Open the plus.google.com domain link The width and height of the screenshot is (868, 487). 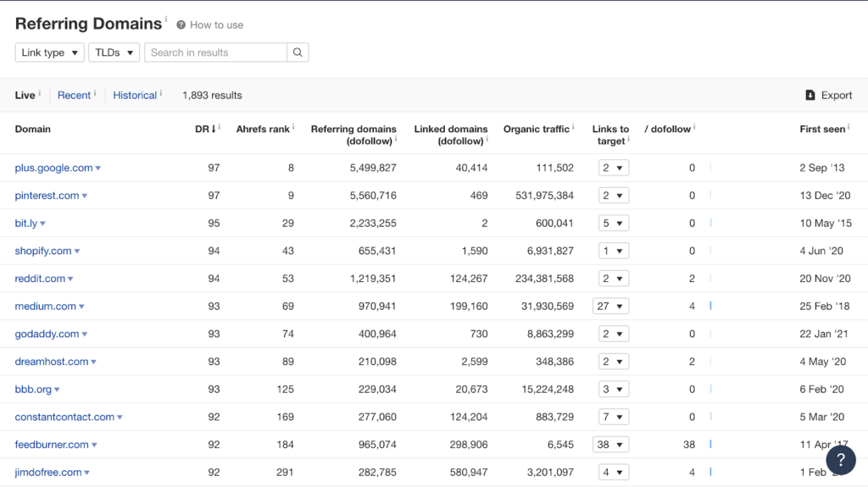coord(53,168)
